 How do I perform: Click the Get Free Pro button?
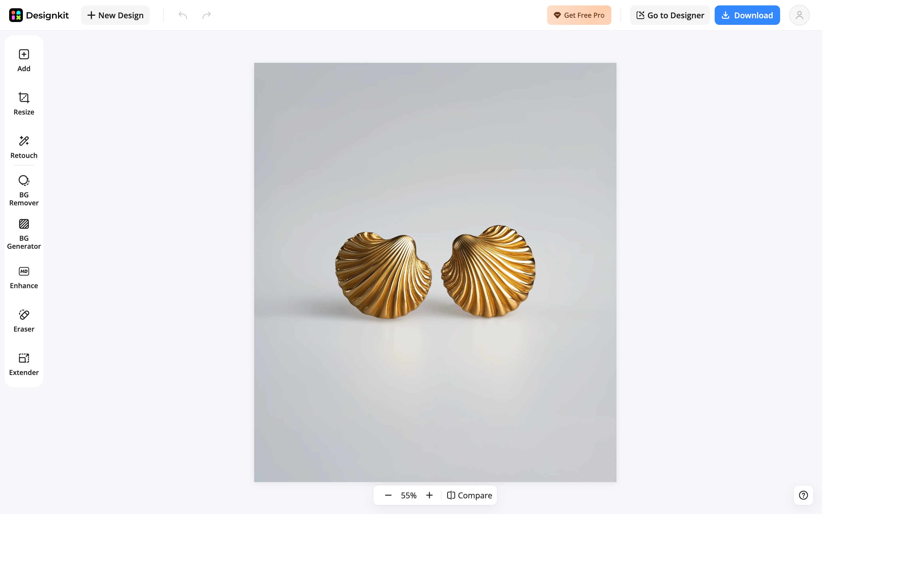tap(579, 15)
